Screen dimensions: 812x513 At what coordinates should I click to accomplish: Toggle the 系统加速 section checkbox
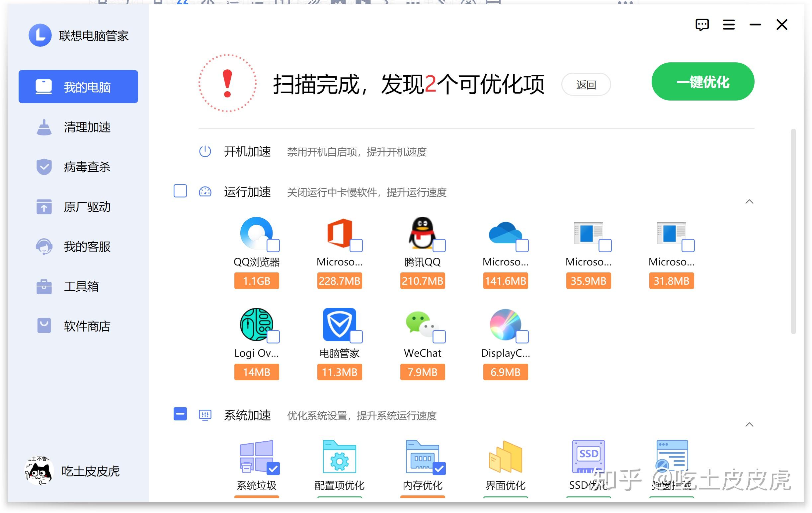tap(180, 414)
